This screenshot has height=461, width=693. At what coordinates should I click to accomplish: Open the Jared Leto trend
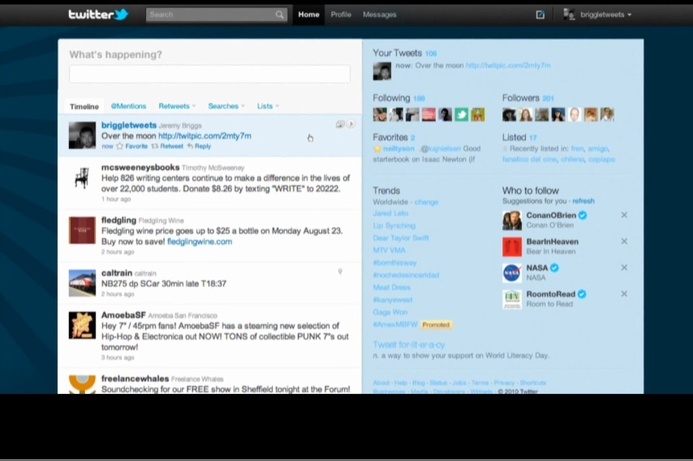click(391, 213)
